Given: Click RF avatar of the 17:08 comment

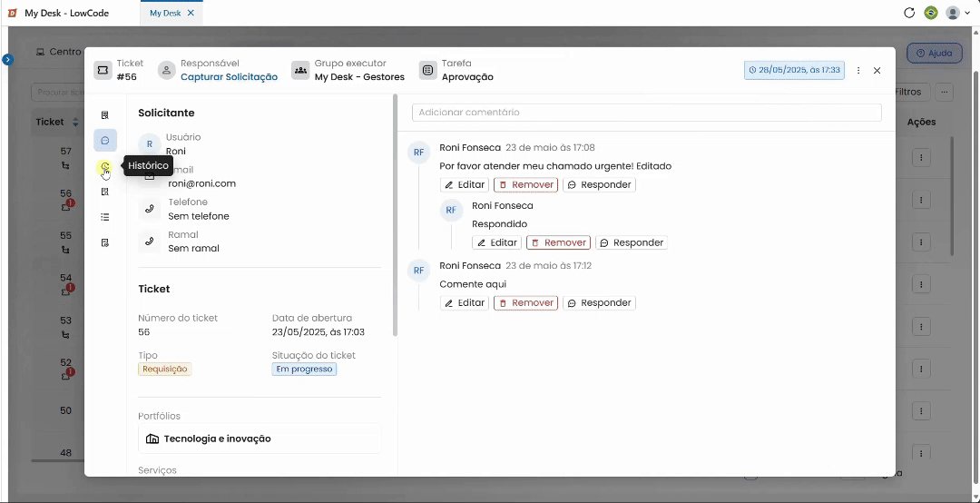Looking at the screenshot, I should [x=418, y=152].
